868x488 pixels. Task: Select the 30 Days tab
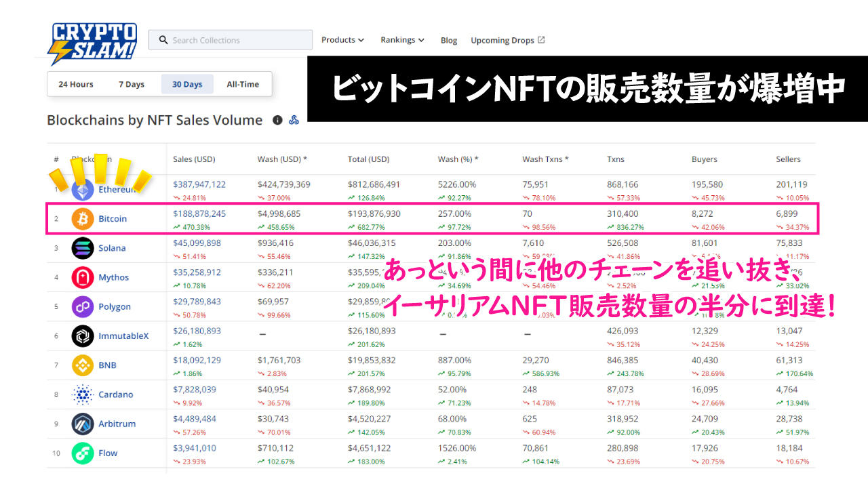coord(187,85)
